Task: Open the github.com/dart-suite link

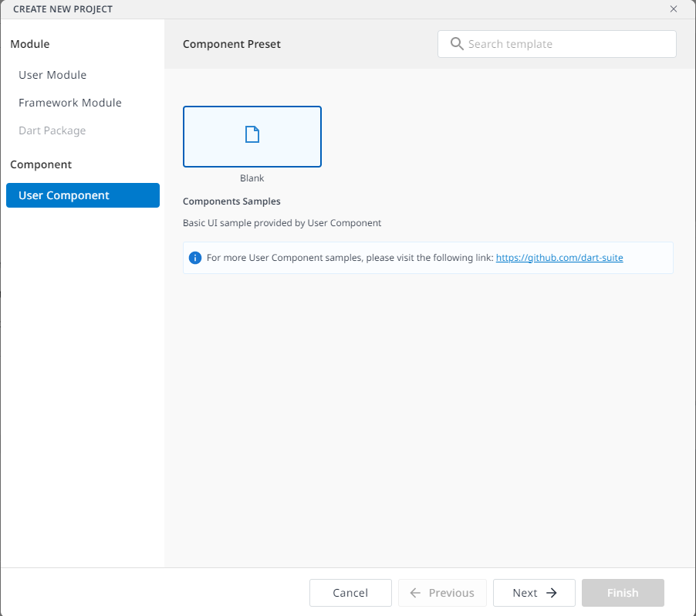Action: [559, 258]
